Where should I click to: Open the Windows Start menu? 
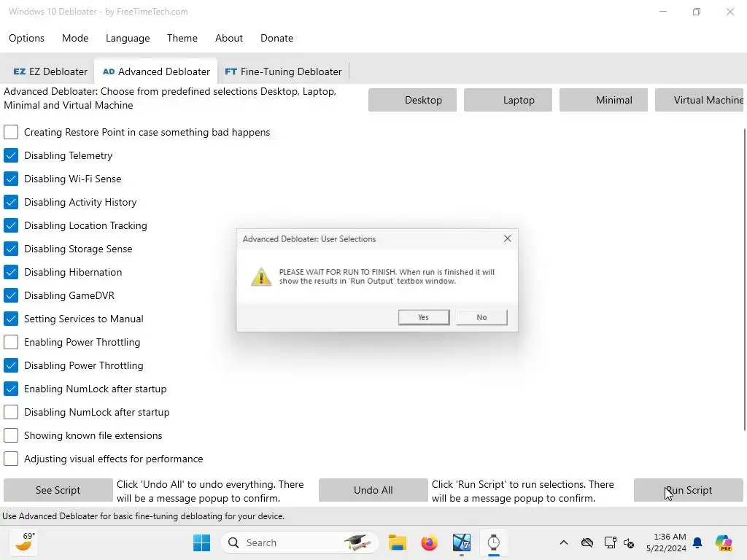[x=201, y=542]
